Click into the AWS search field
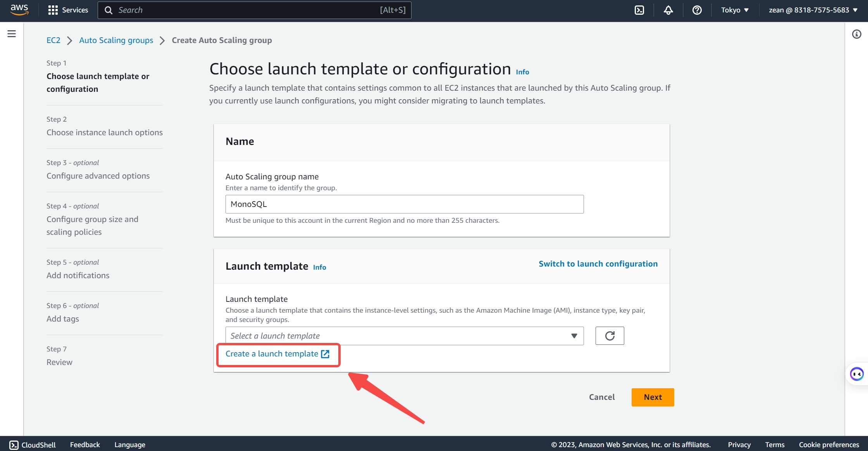The height and width of the screenshot is (451, 868). [x=255, y=10]
